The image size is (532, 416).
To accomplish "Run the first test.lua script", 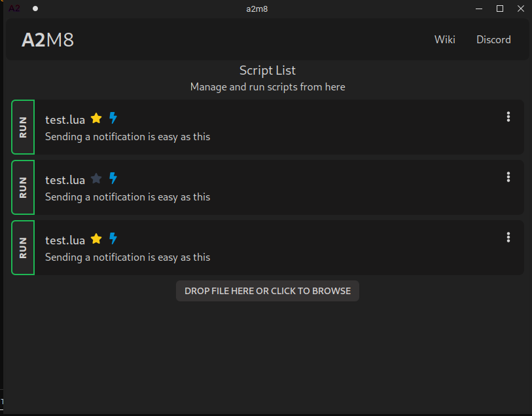I will tap(23, 127).
